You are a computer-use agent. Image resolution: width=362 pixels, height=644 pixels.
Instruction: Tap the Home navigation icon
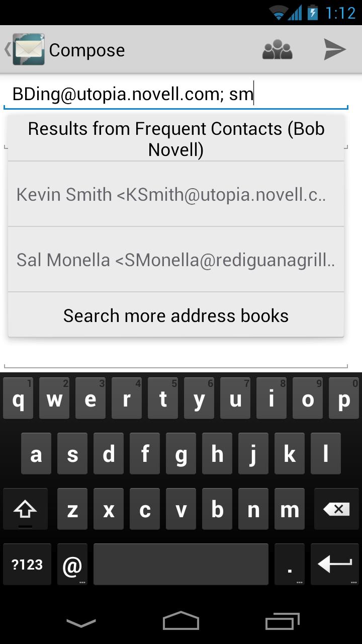click(x=181, y=621)
